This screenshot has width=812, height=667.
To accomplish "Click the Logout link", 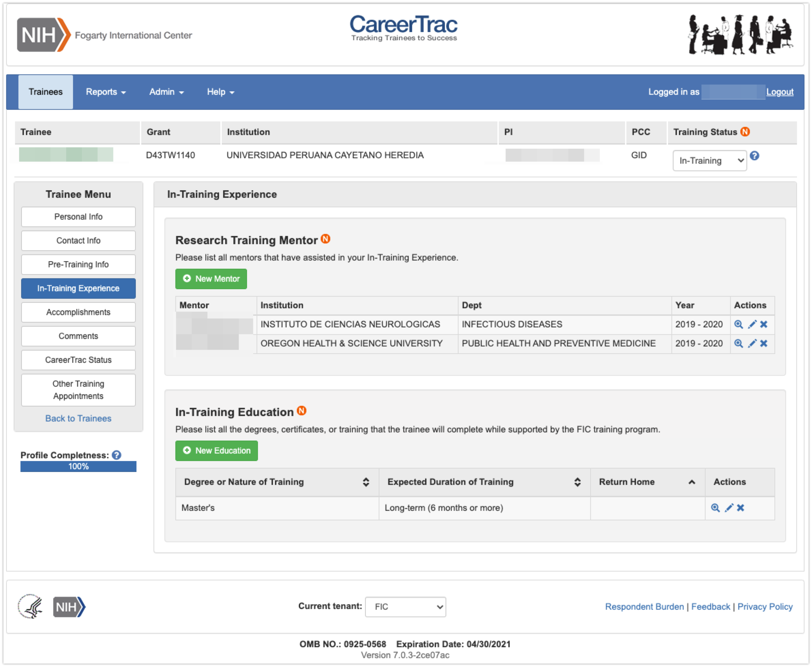I will coord(780,92).
